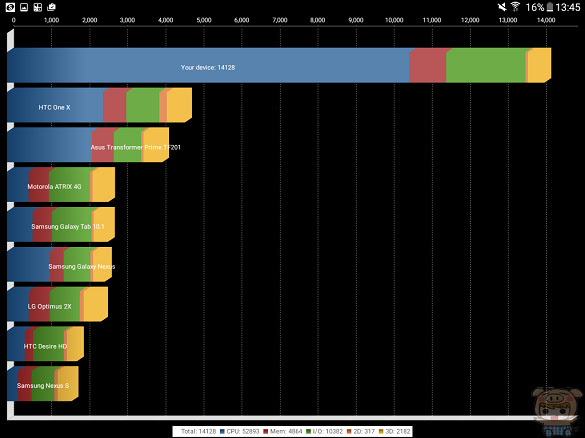Open the image notification in status bar
Viewport: 585px width, 438px height.
pos(24,7)
